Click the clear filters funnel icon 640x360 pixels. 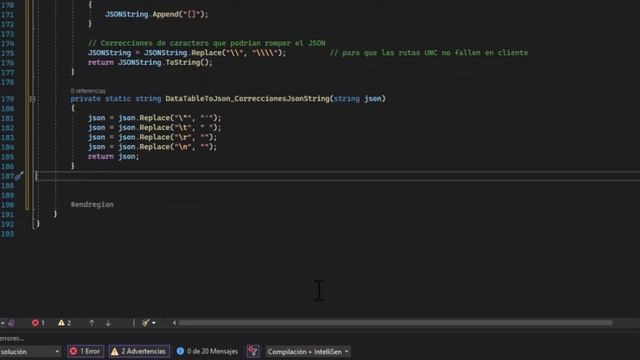pos(253,351)
